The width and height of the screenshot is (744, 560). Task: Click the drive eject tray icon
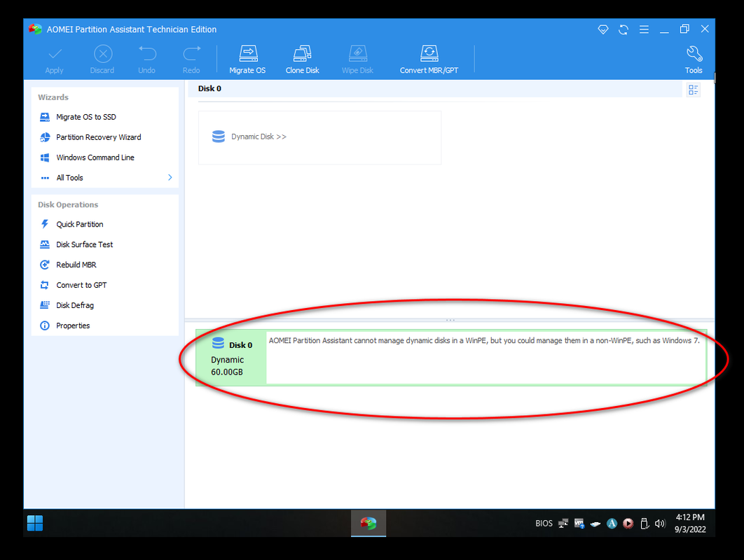[x=595, y=524]
